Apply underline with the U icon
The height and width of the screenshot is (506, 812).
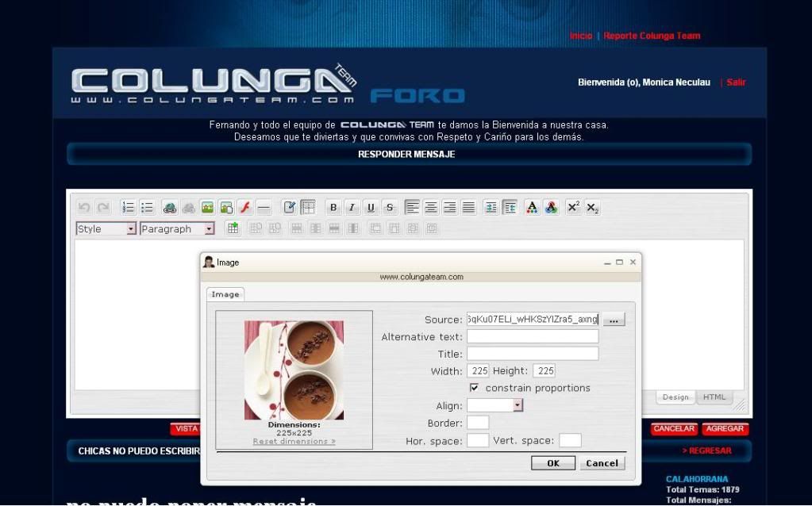pos(371,208)
